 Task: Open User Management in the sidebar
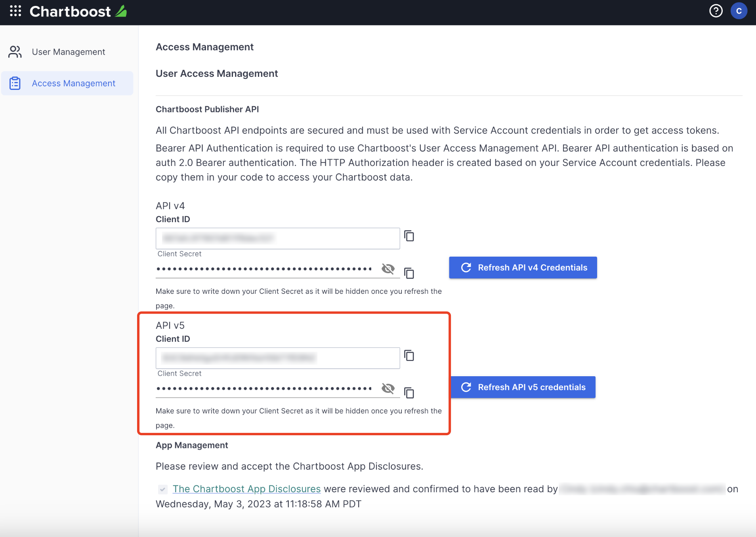(x=67, y=52)
